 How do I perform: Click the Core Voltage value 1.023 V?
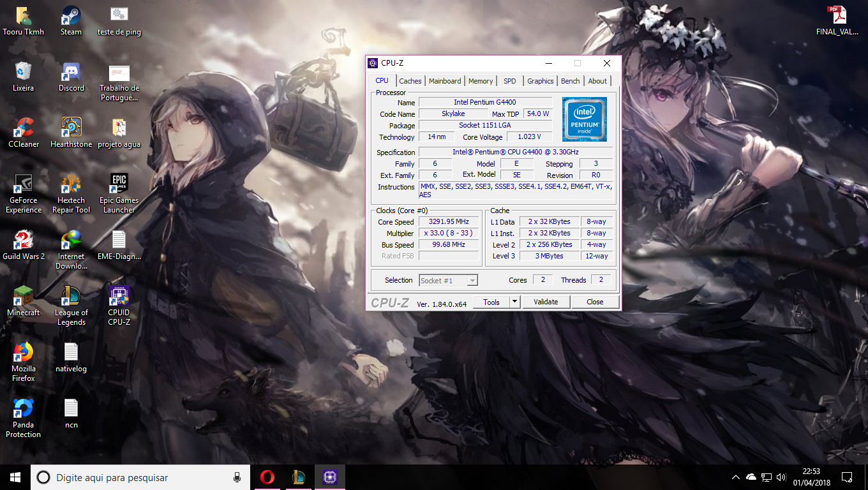coord(530,137)
